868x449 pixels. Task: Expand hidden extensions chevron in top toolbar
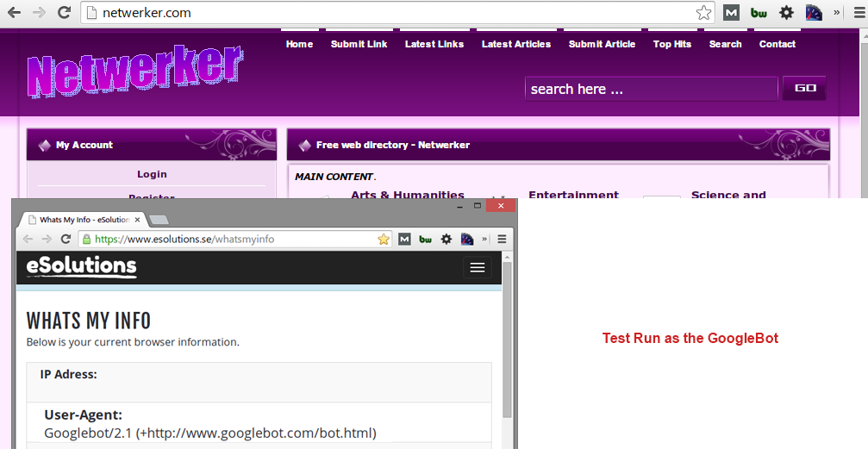click(x=836, y=13)
